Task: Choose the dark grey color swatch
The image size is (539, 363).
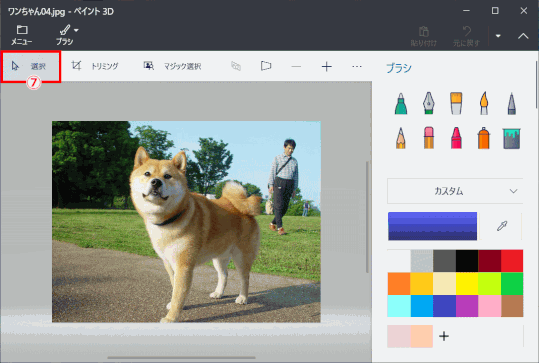Action: pyautogui.click(x=444, y=261)
